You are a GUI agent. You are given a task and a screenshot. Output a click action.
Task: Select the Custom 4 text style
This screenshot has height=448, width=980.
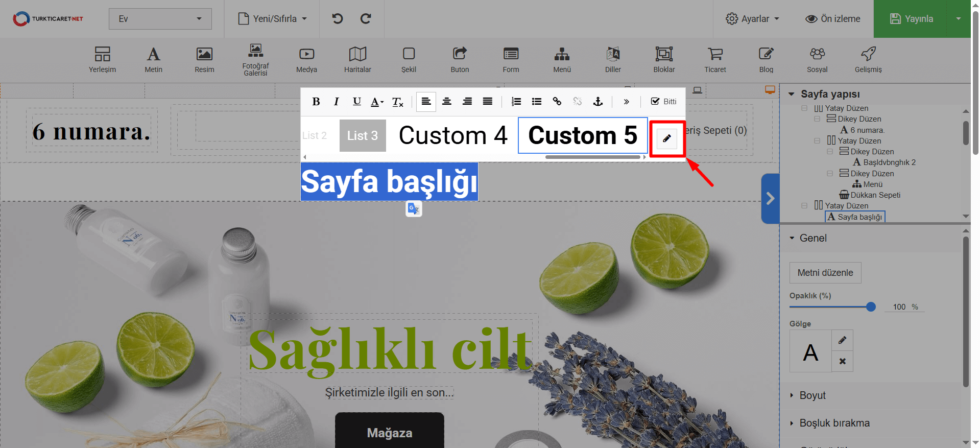453,135
